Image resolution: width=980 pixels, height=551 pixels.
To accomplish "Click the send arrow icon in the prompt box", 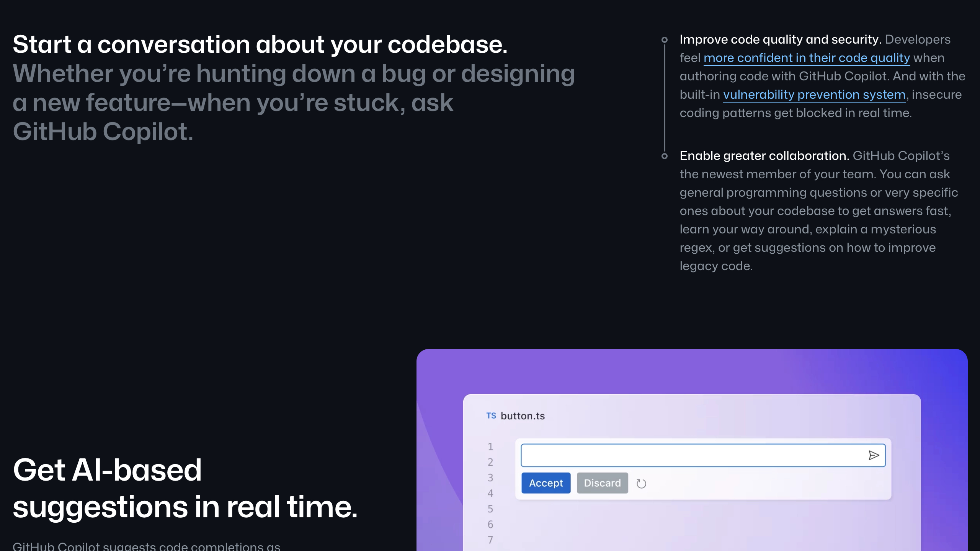I will pos(874,455).
